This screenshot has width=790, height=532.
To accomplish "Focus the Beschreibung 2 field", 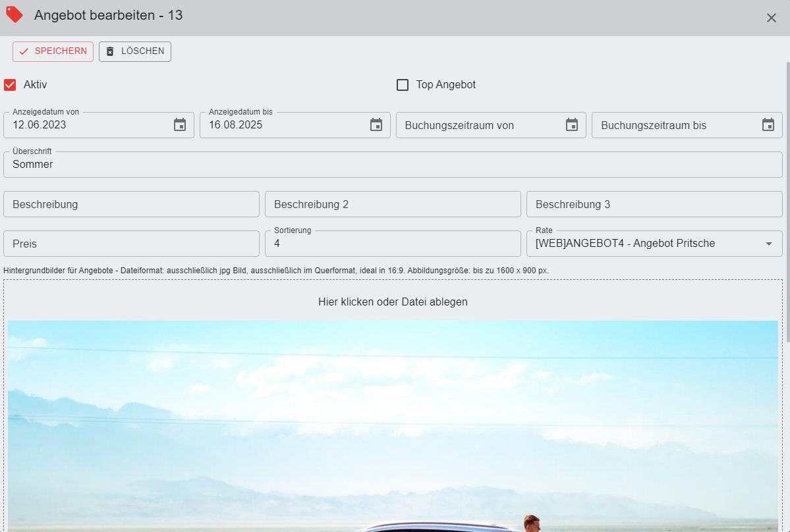I will point(393,204).
